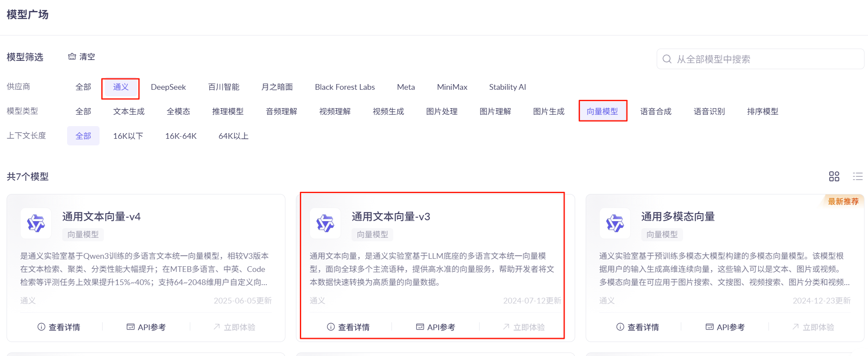Select the 通义 supplier filter
The image size is (868, 356).
pos(121,87)
